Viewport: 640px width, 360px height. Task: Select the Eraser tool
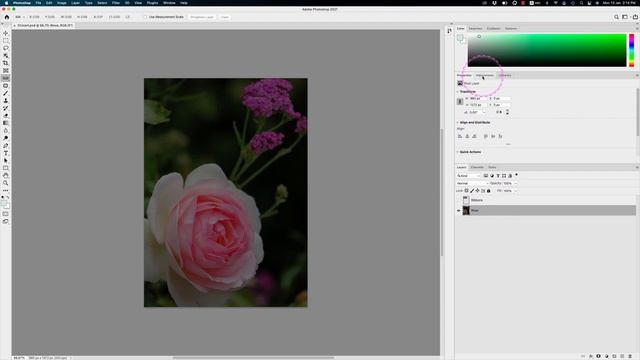pyautogui.click(x=6, y=116)
